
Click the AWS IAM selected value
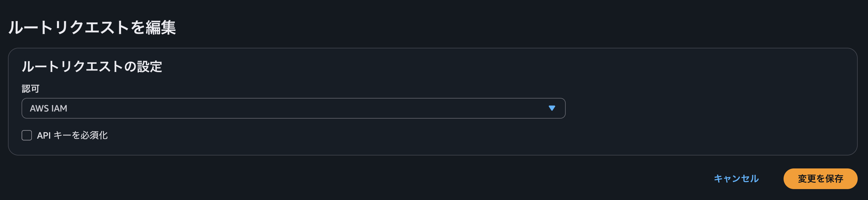(x=48, y=109)
